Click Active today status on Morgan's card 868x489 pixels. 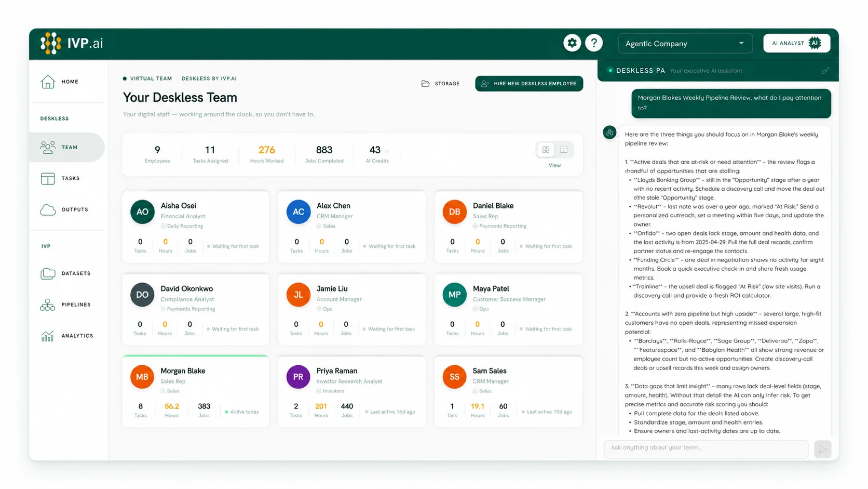coord(242,412)
